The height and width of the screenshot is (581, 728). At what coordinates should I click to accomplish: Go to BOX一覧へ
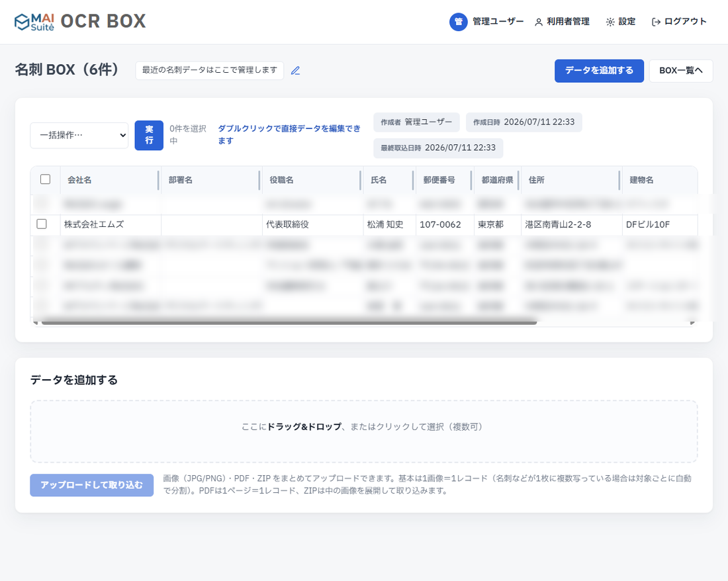pos(680,71)
